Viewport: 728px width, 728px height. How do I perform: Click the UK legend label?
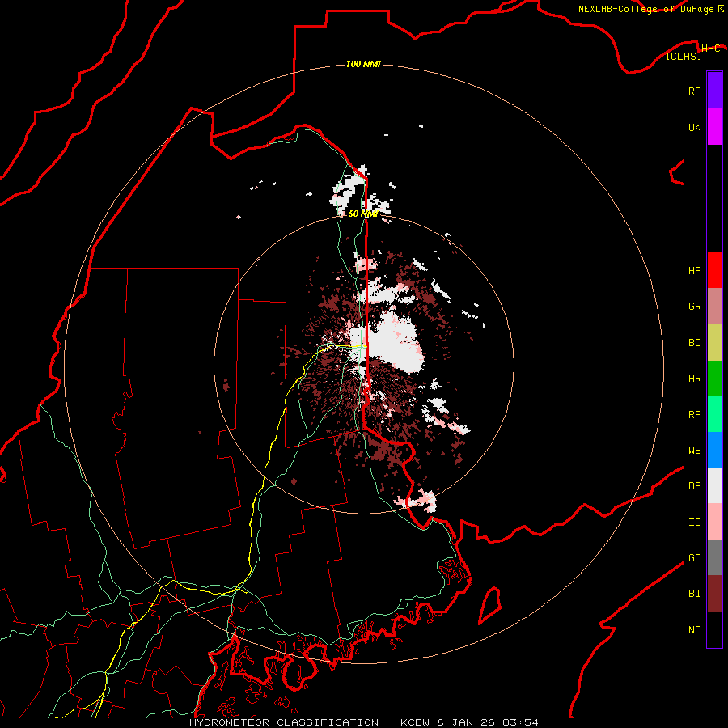click(694, 127)
